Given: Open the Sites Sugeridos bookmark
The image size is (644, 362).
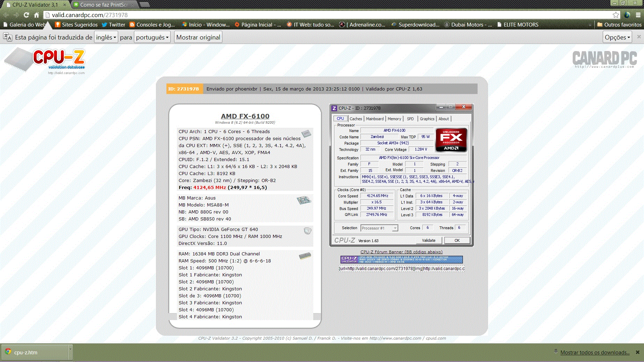Looking at the screenshot, I should [76, 24].
